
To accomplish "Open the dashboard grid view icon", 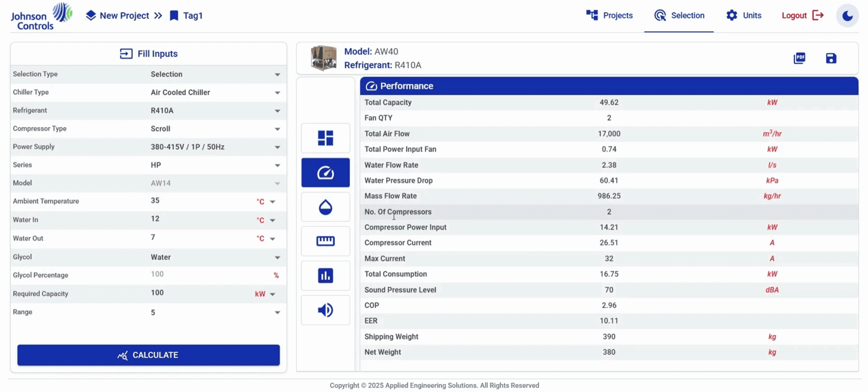I will [x=326, y=138].
